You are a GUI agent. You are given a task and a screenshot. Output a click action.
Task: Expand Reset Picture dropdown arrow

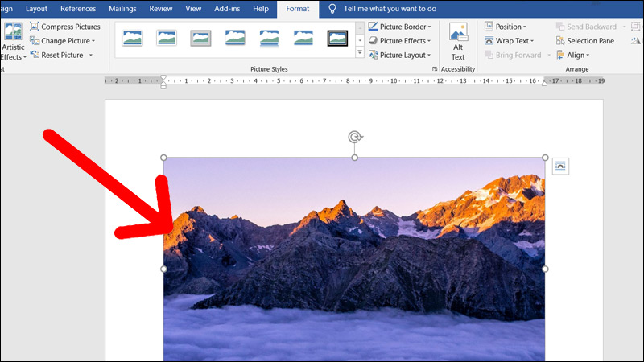coord(91,55)
